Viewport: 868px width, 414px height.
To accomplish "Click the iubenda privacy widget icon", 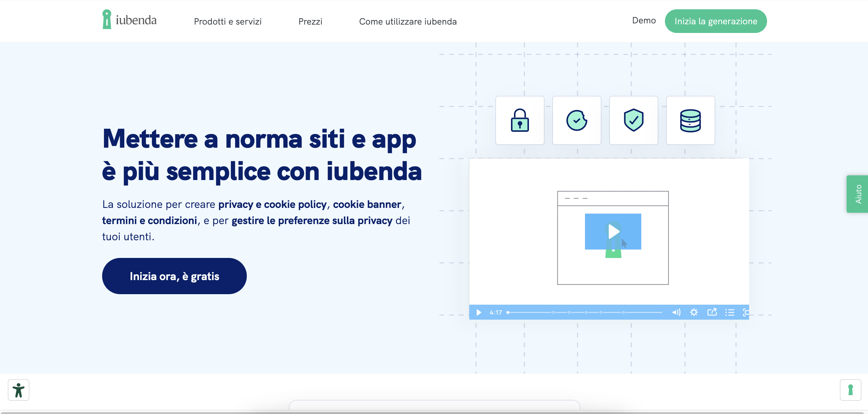I will (850, 390).
